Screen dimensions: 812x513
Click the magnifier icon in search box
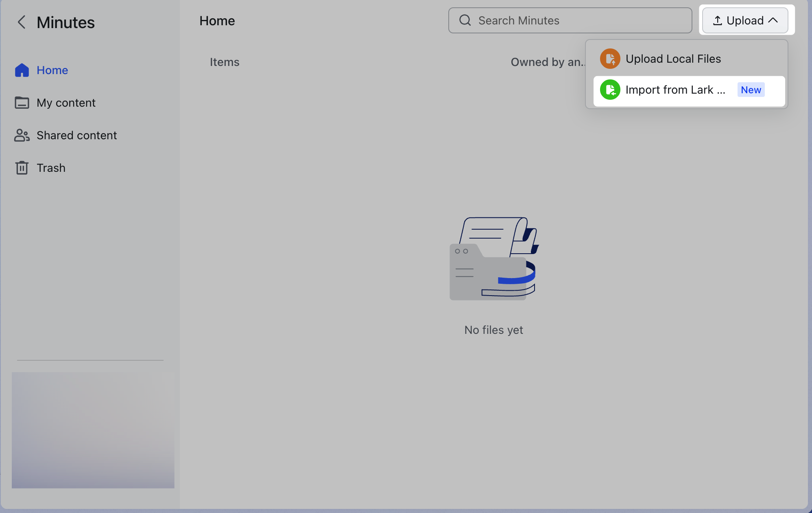pyautogui.click(x=465, y=20)
